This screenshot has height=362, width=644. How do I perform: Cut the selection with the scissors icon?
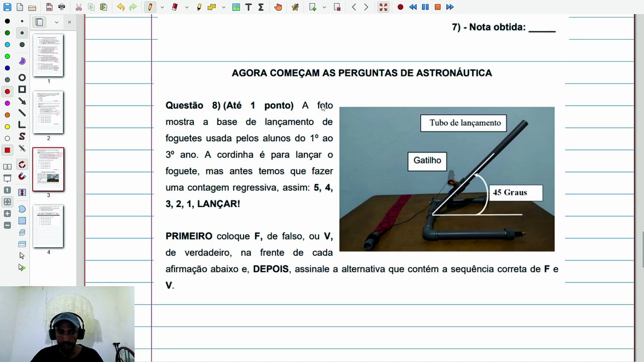pyautogui.click(x=79, y=7)
